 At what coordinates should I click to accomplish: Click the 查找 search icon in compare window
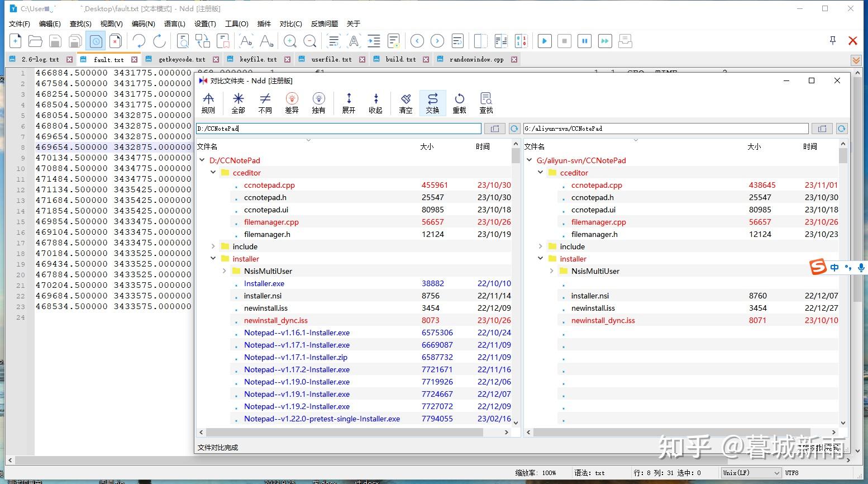click(486, 103)
